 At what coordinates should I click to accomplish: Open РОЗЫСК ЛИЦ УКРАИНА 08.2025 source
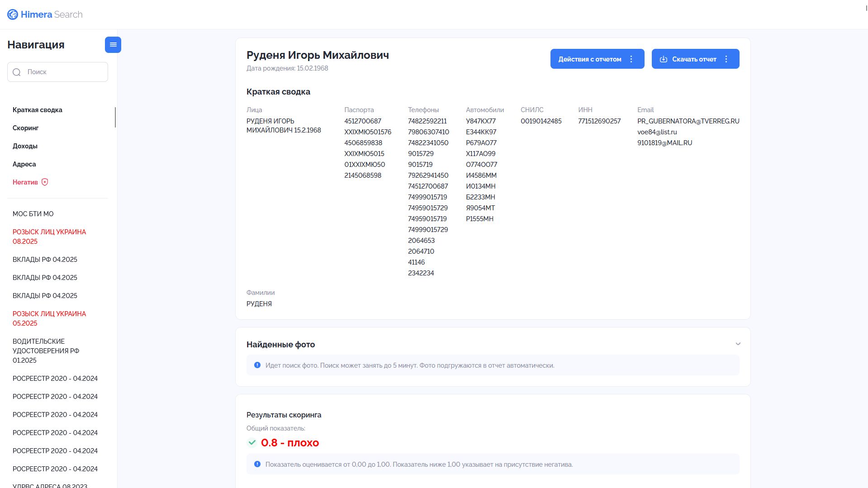(49, 237)
